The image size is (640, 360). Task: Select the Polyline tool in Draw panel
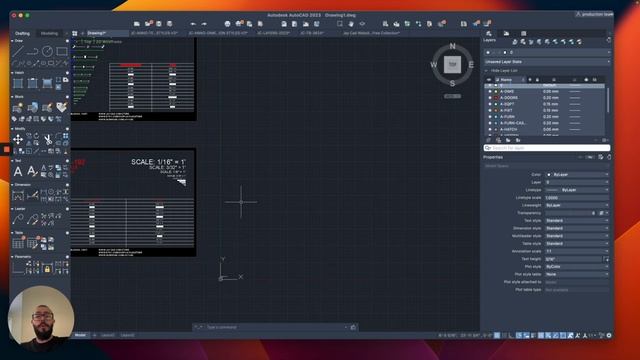tap(32, 51)
